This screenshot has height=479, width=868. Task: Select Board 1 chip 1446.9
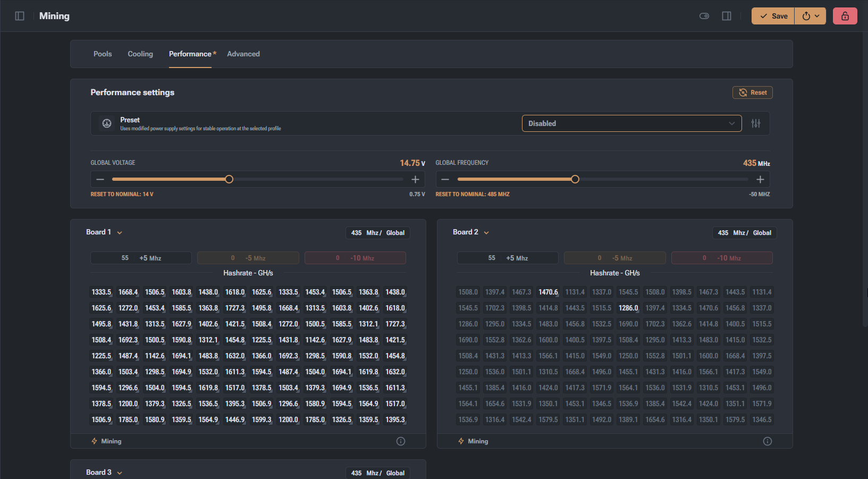pos(235,419)
